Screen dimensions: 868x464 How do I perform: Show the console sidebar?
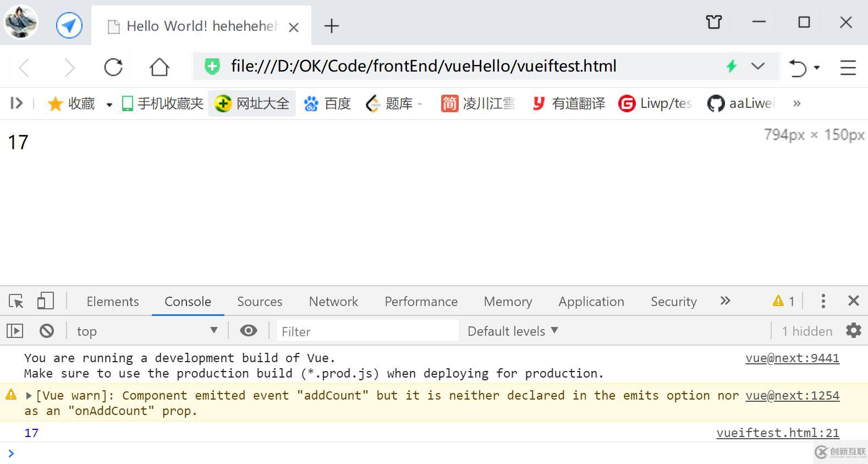(x=15, y=331)
